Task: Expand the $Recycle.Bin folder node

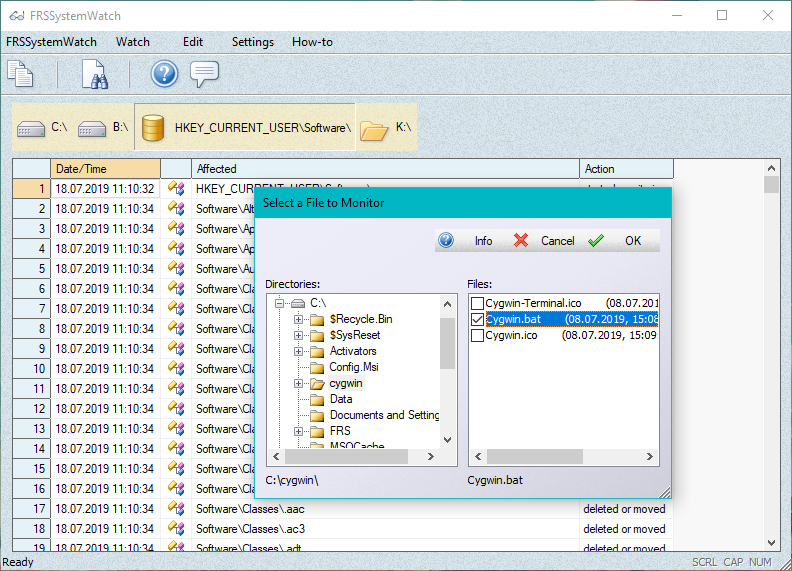Action: point(298,319)
